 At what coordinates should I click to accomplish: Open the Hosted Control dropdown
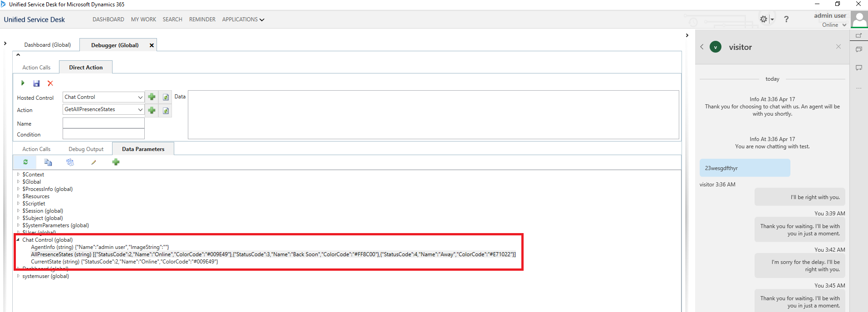(140, 97)
